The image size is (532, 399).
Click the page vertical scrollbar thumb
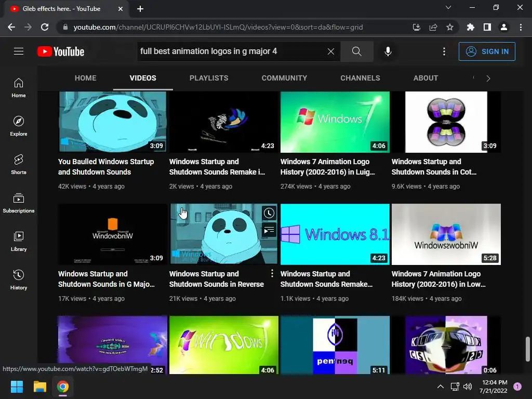pos(528,349)
